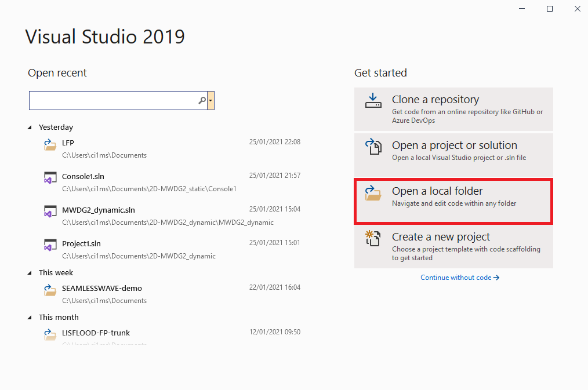Clone a repository from GitHub or Azure
The width and height of the screenshot is (588, 390).
point(453,109)
